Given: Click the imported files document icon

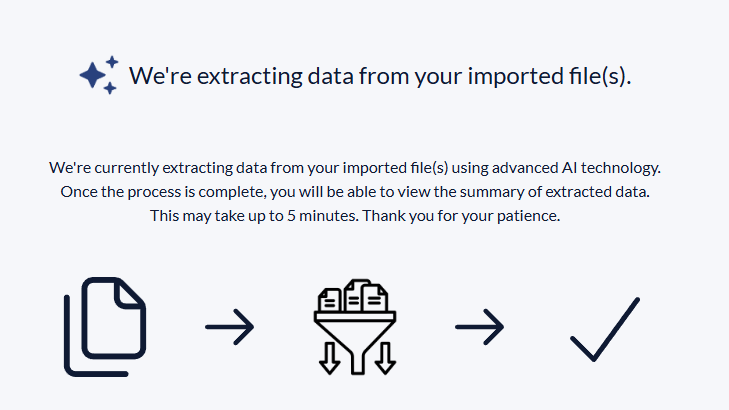Looking at the screenshot, I should pyautogui.click(x=106, y=326).
